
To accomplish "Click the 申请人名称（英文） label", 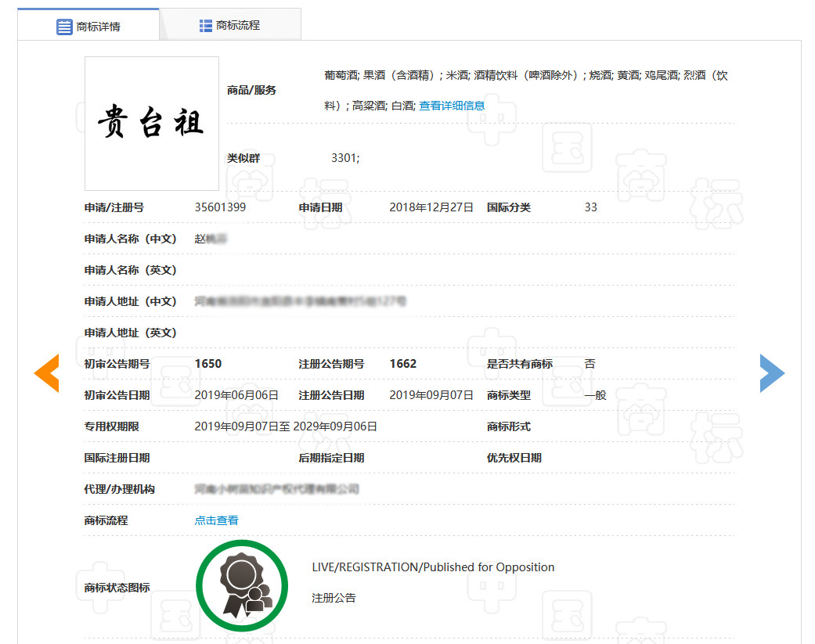I will click(131, 270).
